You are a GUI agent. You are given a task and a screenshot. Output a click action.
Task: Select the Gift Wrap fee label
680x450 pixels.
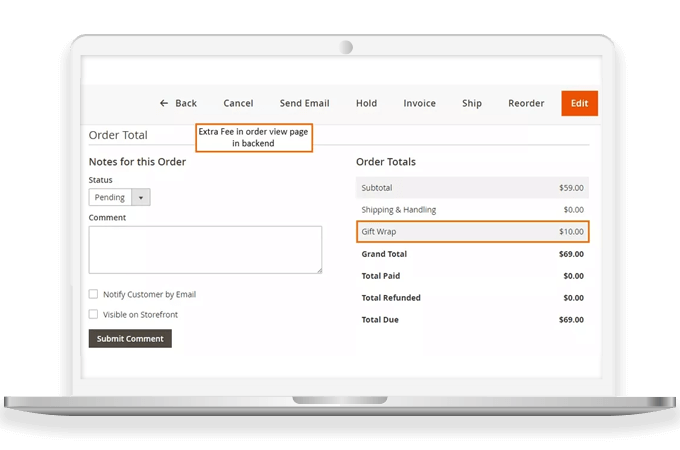[x=379, y=232]
